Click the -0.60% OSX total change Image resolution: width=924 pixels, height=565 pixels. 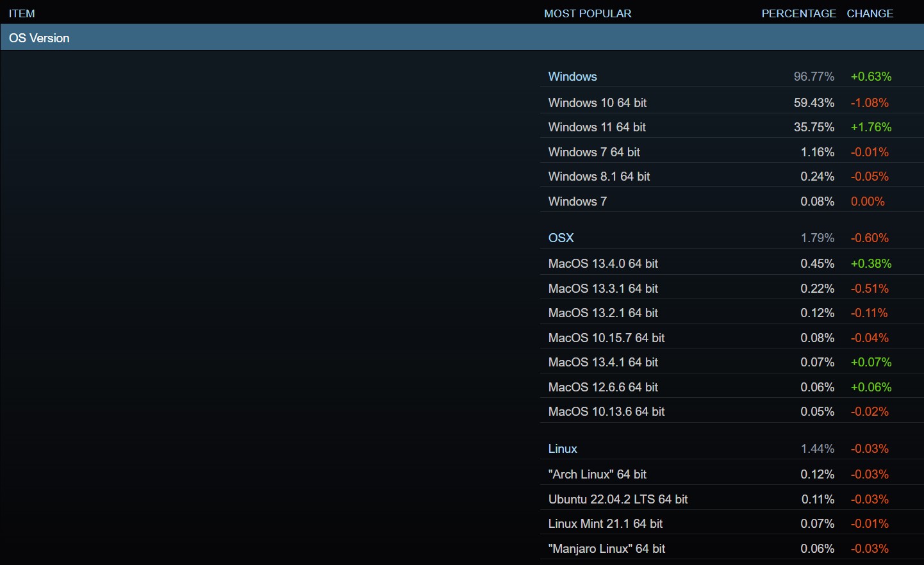tap(870, 238)
